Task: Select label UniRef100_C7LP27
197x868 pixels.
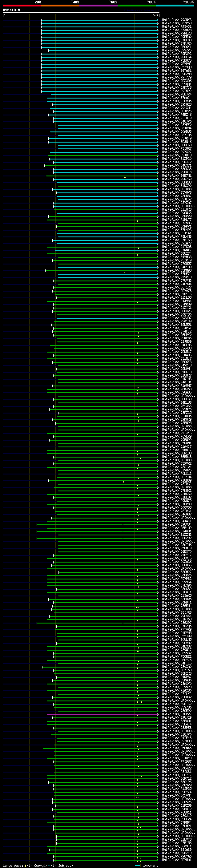Action: pyautogui.click(x=176, y=714)
